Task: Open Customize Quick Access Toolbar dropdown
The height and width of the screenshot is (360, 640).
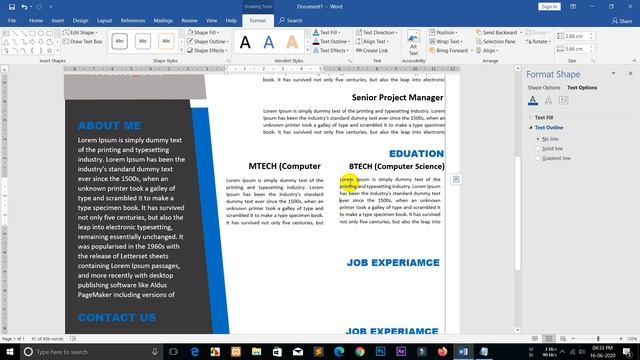Action: 51,7
